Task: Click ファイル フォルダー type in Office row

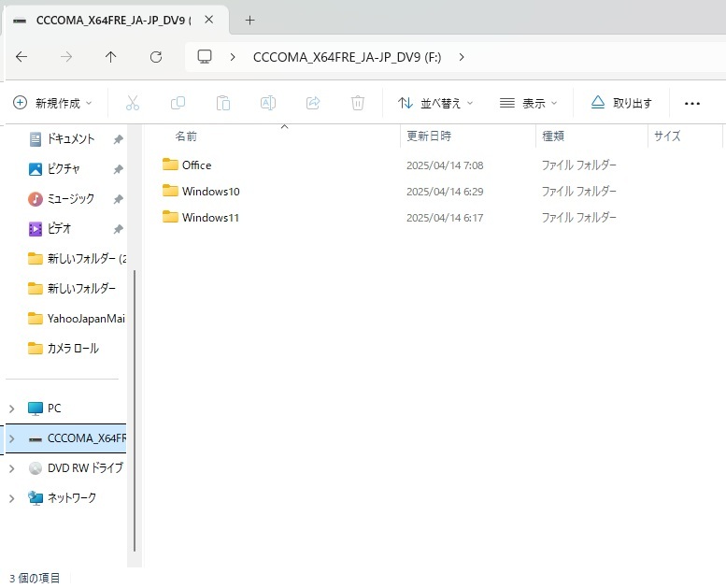Action: pyautogui.click(x=578, y=165)
